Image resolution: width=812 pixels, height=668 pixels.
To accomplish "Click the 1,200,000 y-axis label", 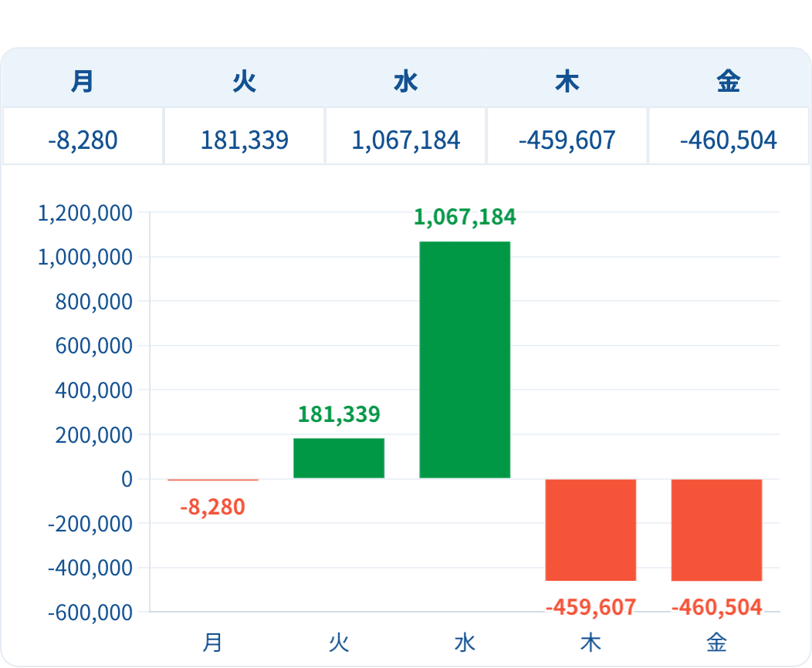I will tap(85, 213).
